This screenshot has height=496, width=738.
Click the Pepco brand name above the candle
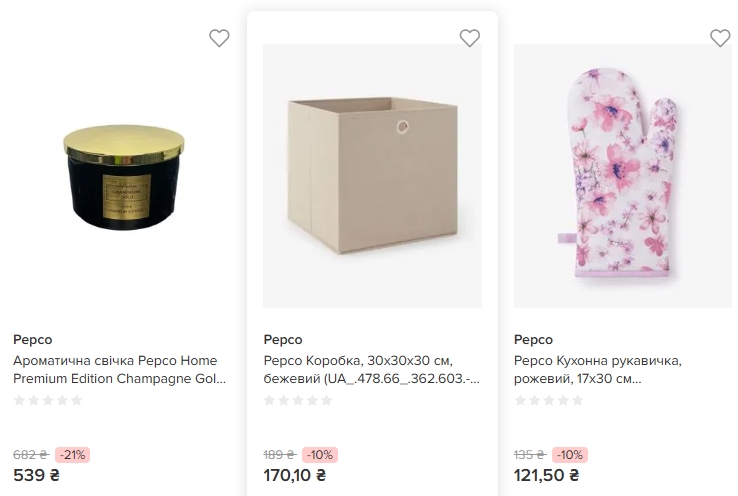33,340
